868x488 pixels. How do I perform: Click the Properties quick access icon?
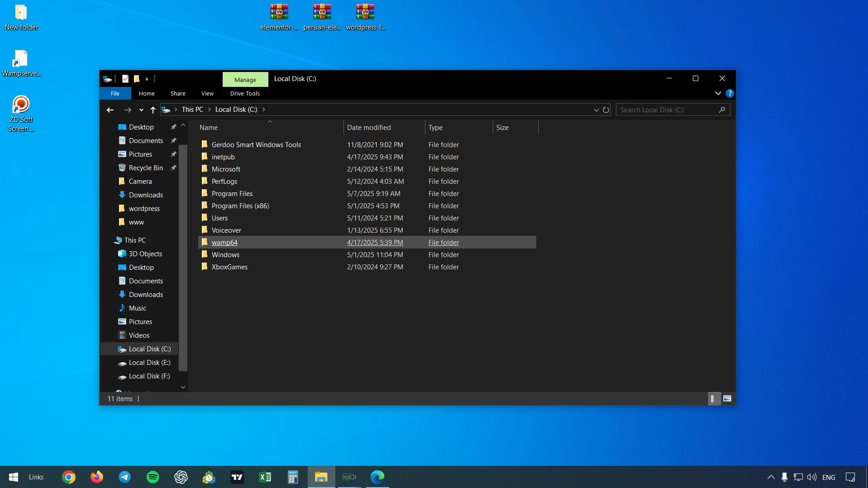(x=125, y=79)
